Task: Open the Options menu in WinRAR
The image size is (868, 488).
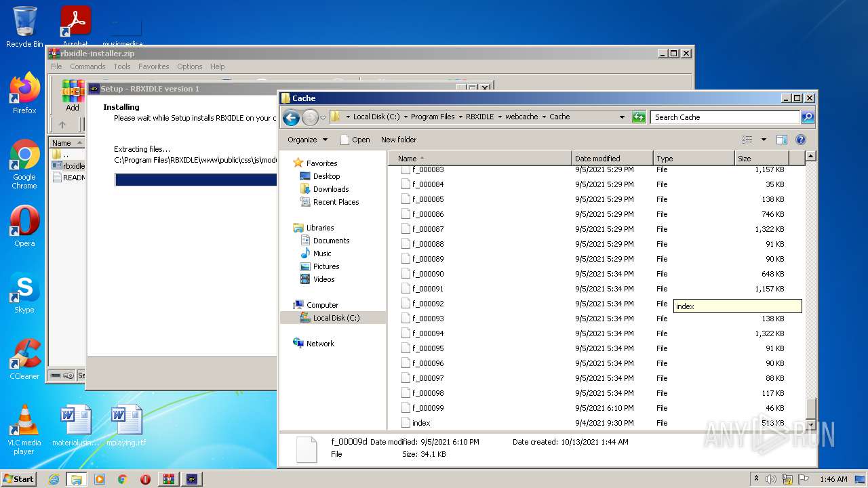Action: pyautogui.click(x=190, y=66)
